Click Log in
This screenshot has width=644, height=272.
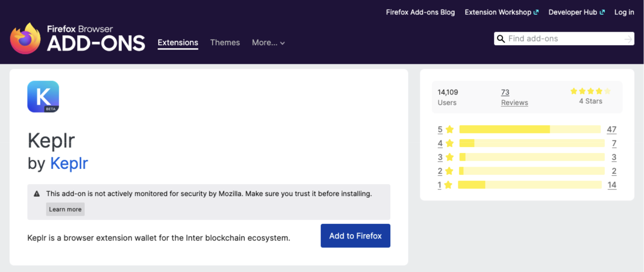[x=624, y=12]
